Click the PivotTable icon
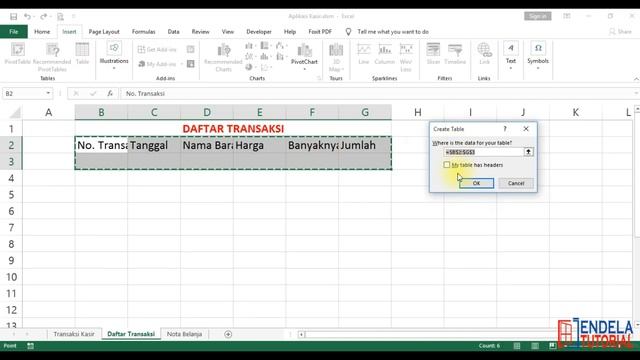Viewport: 640px width, 360px height. click(x=18, y=54)
